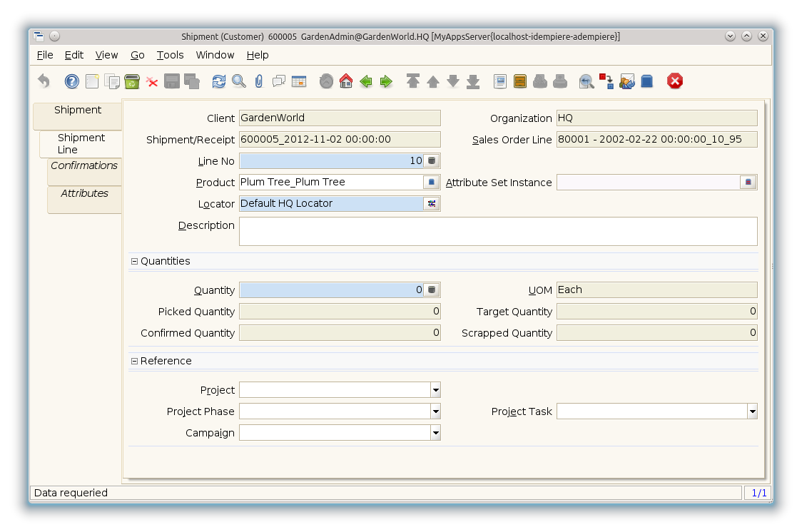This screenshot has width=802, height=532.
Task: Click the Help icon in the toolbar
Action: click(x=72, y=81)
